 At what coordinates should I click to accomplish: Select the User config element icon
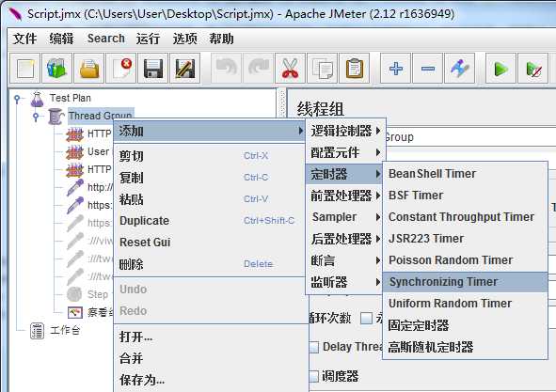click(74, 152)
